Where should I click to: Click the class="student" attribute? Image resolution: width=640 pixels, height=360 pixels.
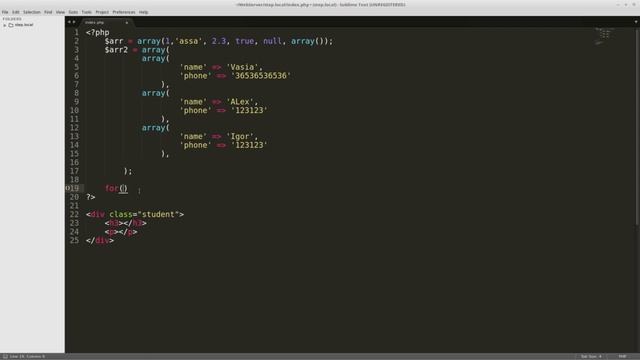144,214
